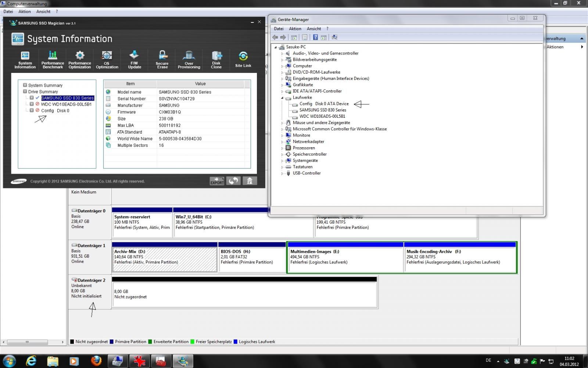Open Datei menu in Computerverwaltung
Image resolution: width=588 pixels, height=368 pixels.
(x=8, y=12)
